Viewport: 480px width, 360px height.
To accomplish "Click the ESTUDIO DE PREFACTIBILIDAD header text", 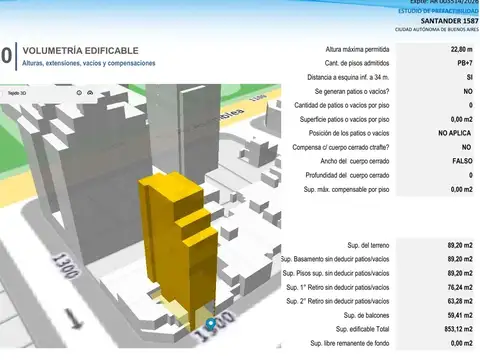I will pyautogui.click(x=438, y=11).
